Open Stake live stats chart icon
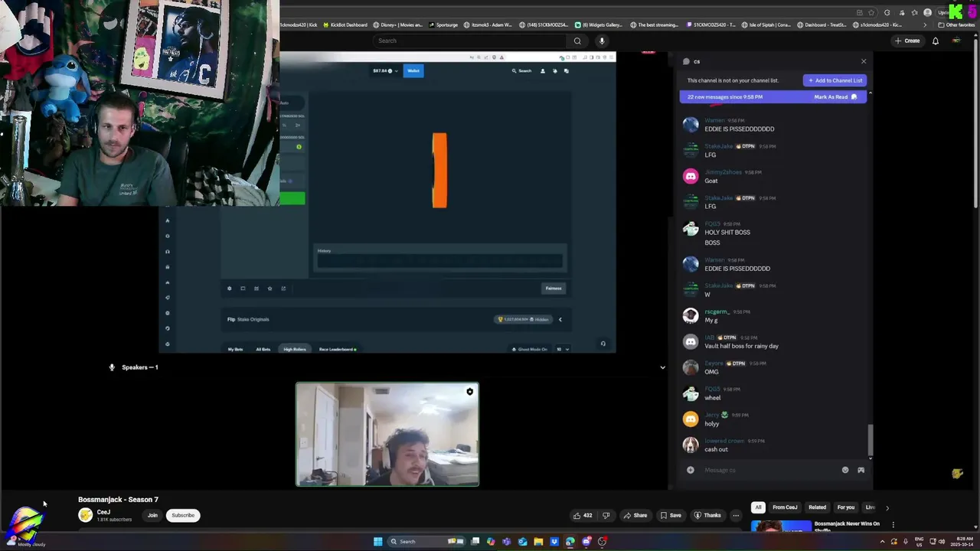The width and height of the screenshot is (980, 551). pyautogui.click(x=256, y=289)
